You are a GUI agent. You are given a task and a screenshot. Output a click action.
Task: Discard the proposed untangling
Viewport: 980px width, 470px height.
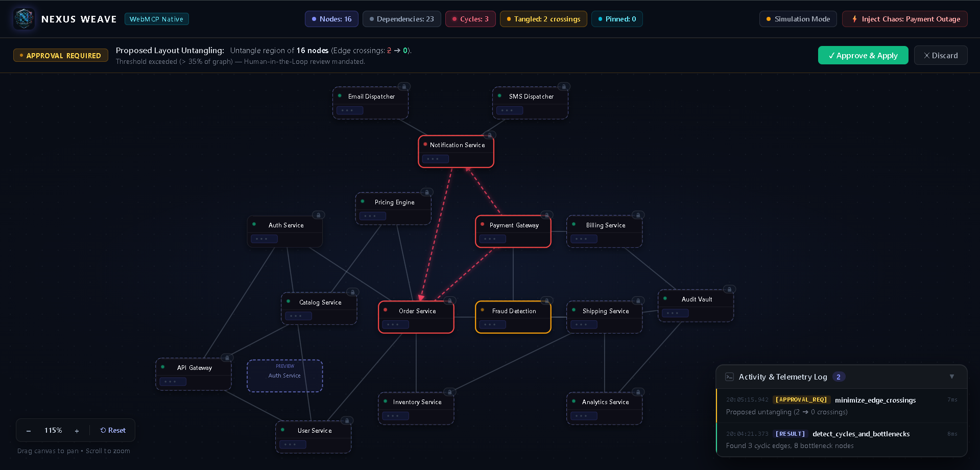[x=941, y=55]
